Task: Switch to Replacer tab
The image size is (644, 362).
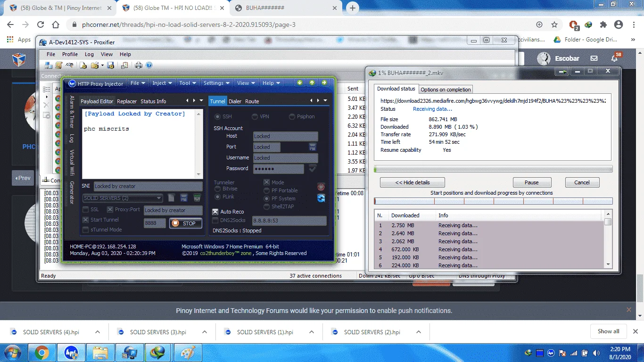Action: pos(127,101)
